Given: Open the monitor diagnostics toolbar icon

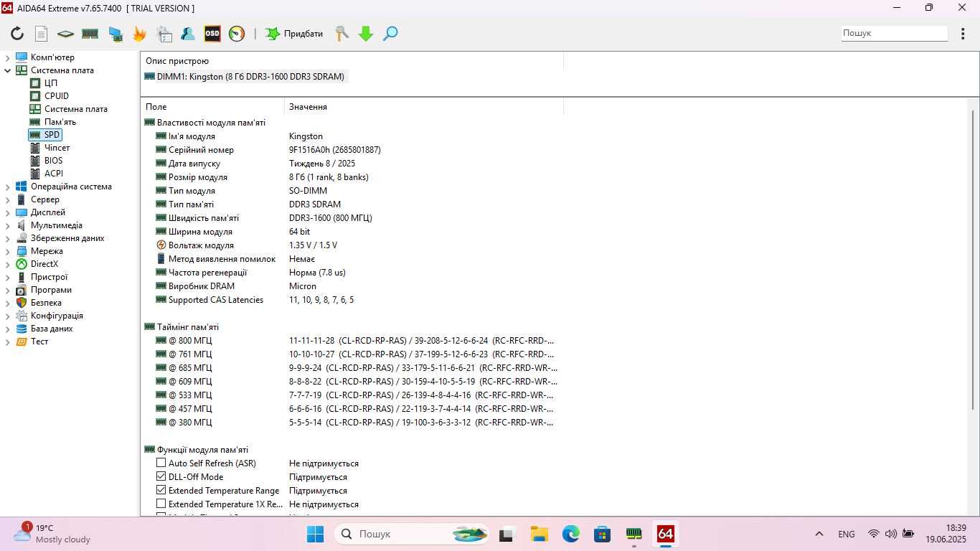Looking at the screenshot, I should [x=115, y=34].
